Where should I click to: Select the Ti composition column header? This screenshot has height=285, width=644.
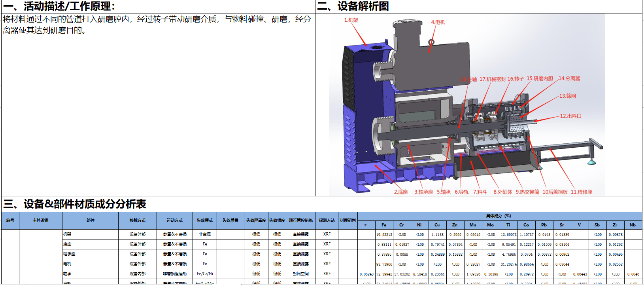[508, 225]
